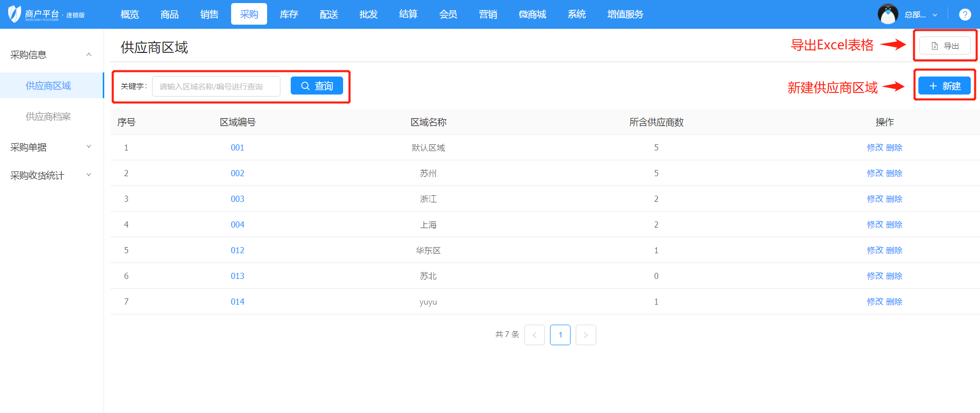The image size is (980, 413).
Task: Expand the 采购收货统计 sidebar section
Action: coord(89,175)
